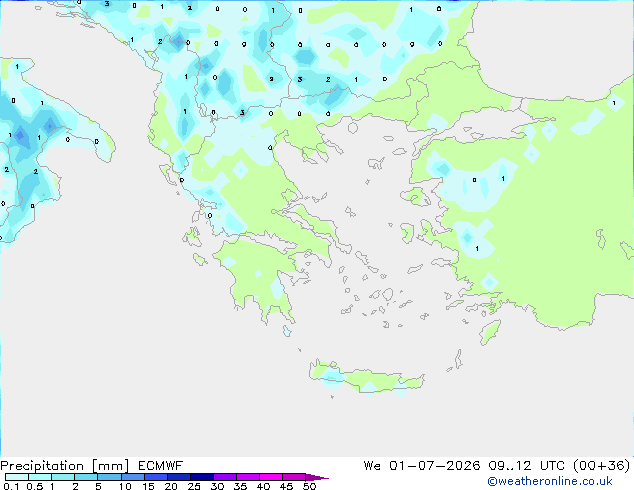Click the over-50 arrow tip of the legend
The image size is (634, 490).
tap(317, 477)
